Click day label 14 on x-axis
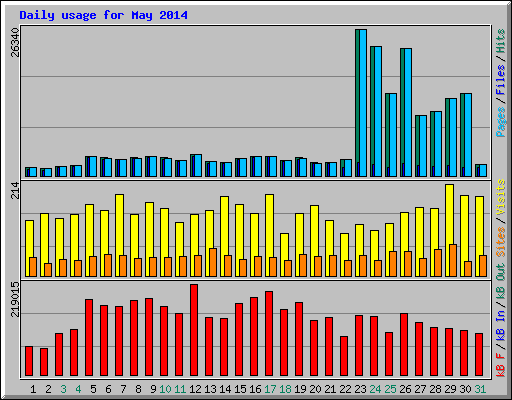 [225, 389]
